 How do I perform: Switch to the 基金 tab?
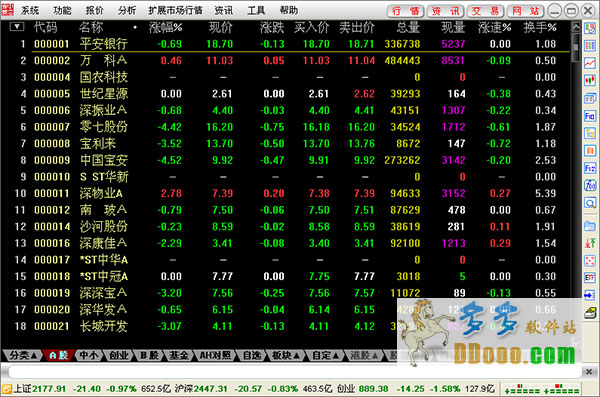(x=179, y=356)
